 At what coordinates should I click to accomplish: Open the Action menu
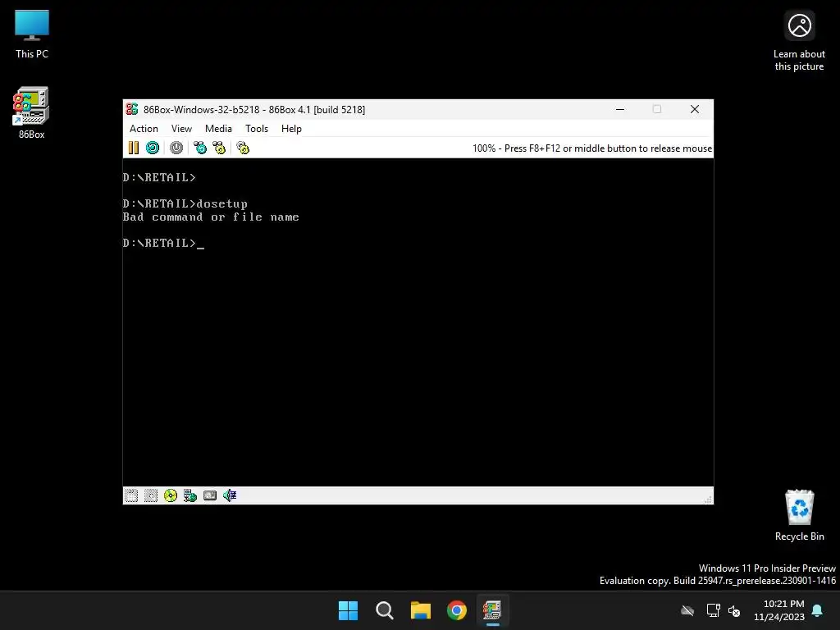[144, 129]
